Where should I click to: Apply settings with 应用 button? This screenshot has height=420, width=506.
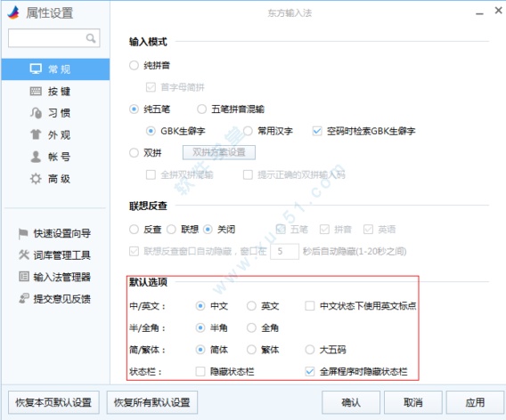coord(475,402)
